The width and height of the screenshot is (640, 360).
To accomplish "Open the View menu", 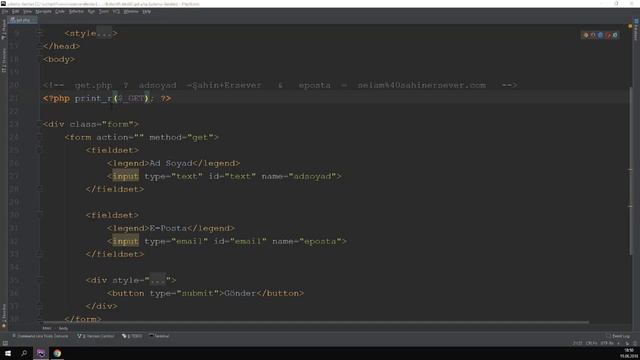I will pos(27,11).
